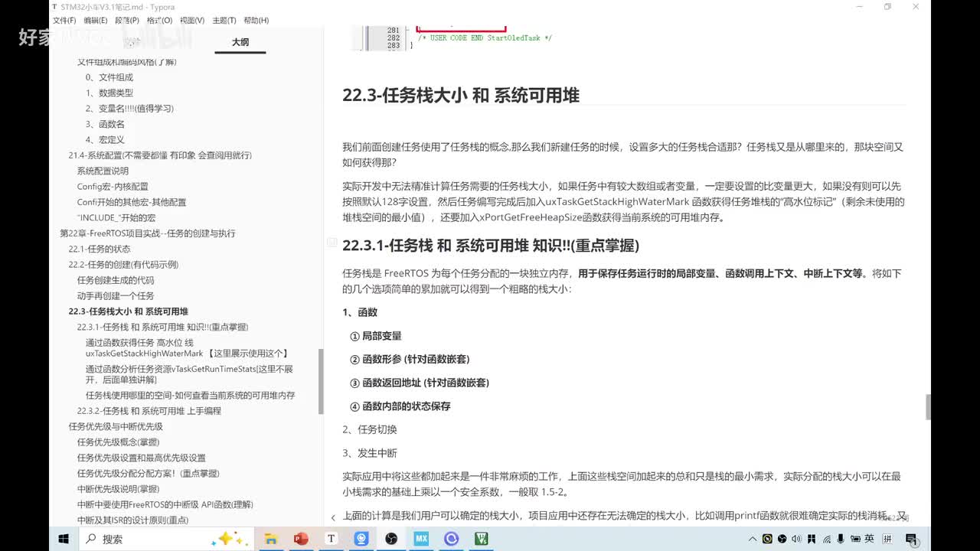The image size is (980, 551).
Task: Open 第22章-FreeRTOS项目实战 outline chapter
Action: pyautogui.click(x=148, y=233)
